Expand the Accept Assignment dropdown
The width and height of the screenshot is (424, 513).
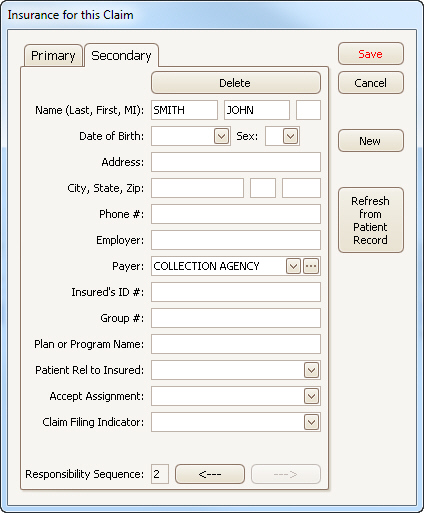coord(311,396)
